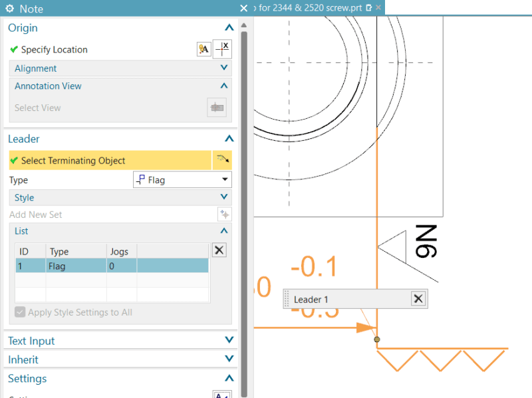
Task: Expand the Alignment group
Action: point(224,68)
